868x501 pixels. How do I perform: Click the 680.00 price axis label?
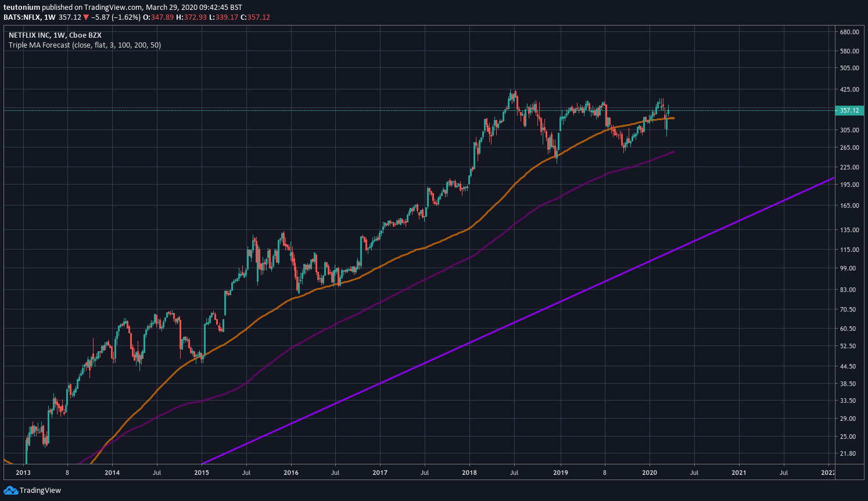(x=850, y=32)
